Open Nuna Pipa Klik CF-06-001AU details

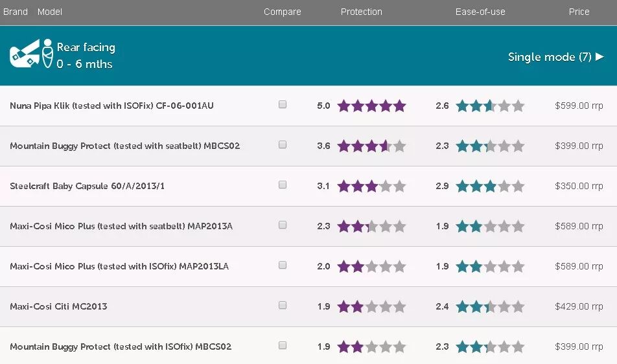(111, 106)
